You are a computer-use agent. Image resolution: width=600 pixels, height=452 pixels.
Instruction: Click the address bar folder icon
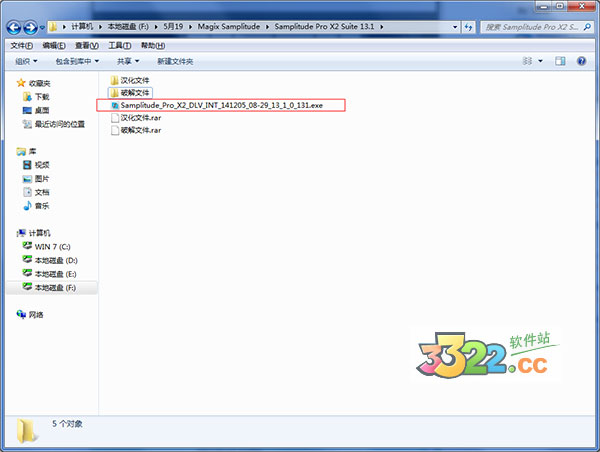(53, 27)
